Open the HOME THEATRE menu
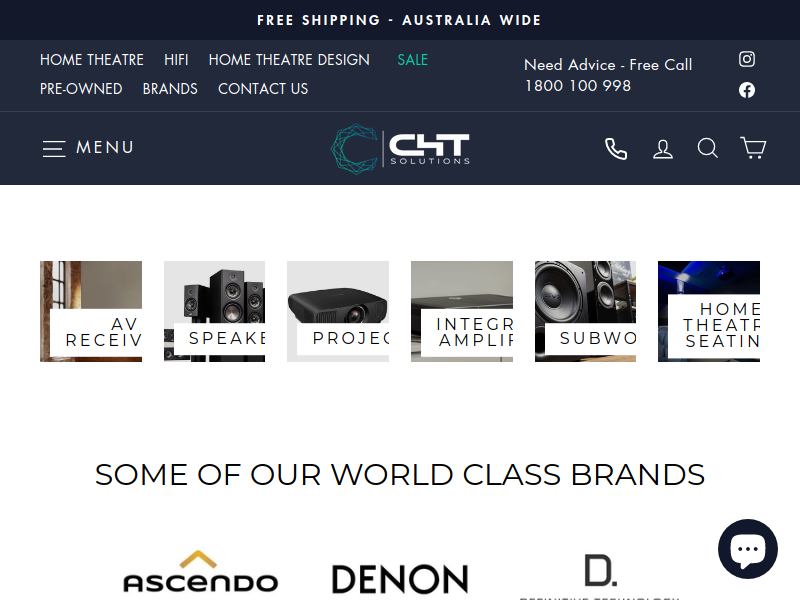This screenshot has width=800, height=600. [x=92, y=60]
